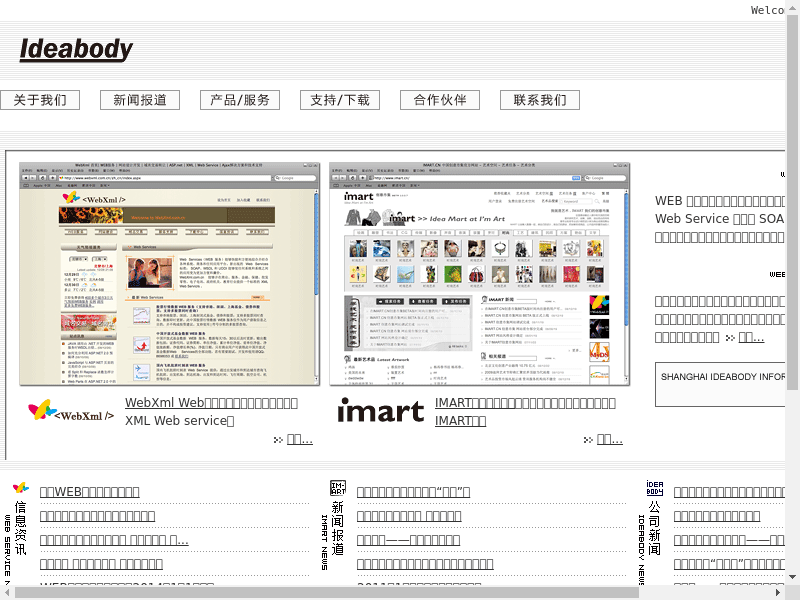Follow the IMART description link
This screenshot has height=600, width=800.
[x=525, y=412]
